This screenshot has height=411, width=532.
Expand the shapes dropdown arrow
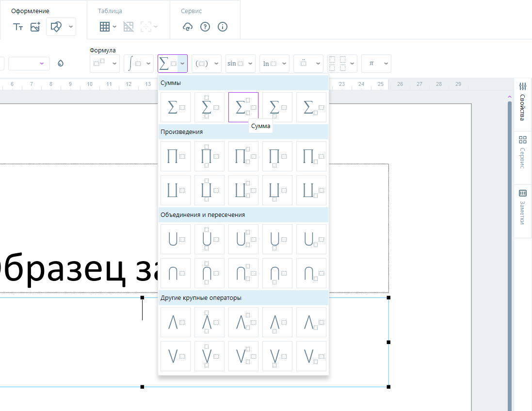[71, 27]
